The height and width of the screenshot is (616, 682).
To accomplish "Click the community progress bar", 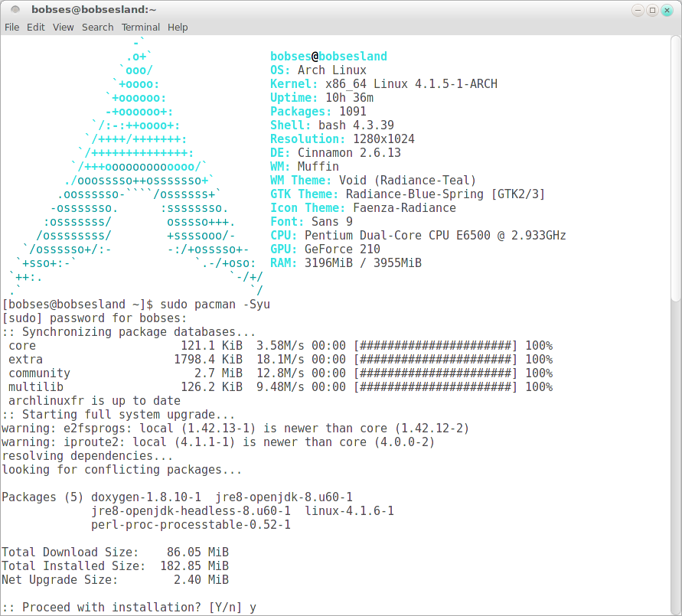I will coord(436,373).
